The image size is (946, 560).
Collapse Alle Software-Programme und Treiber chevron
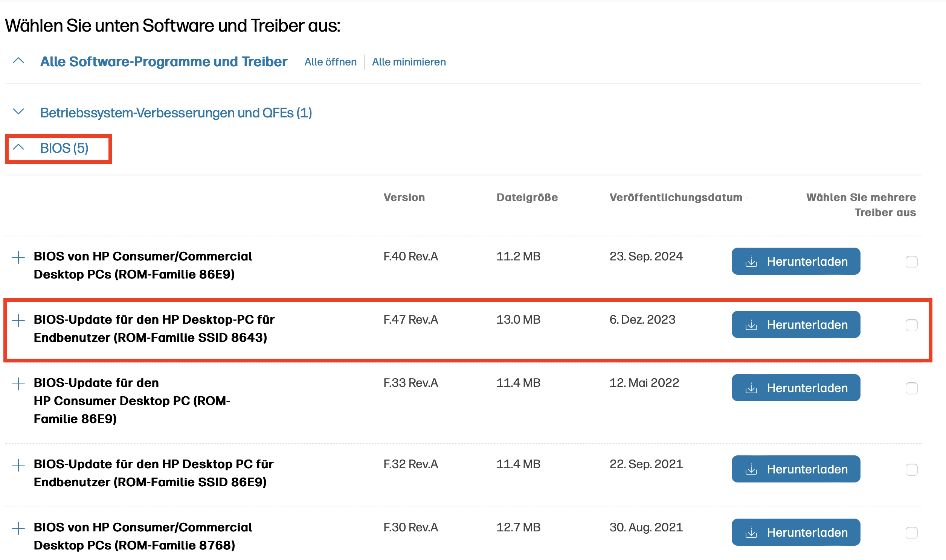tap(18, 61)
